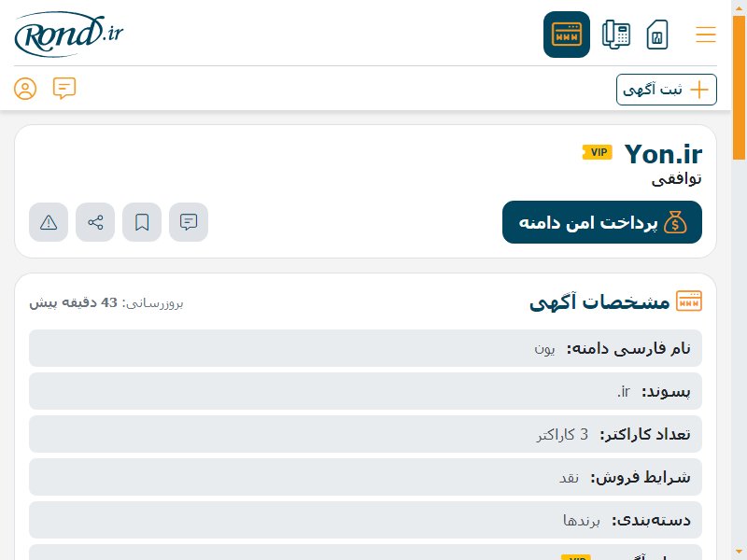Click the توافقی price text

pyautogui.click(x=676, y=179)
